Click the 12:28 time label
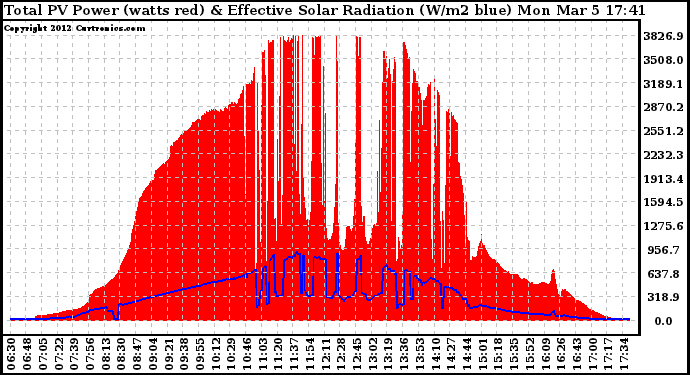 [x=341, y=354]
